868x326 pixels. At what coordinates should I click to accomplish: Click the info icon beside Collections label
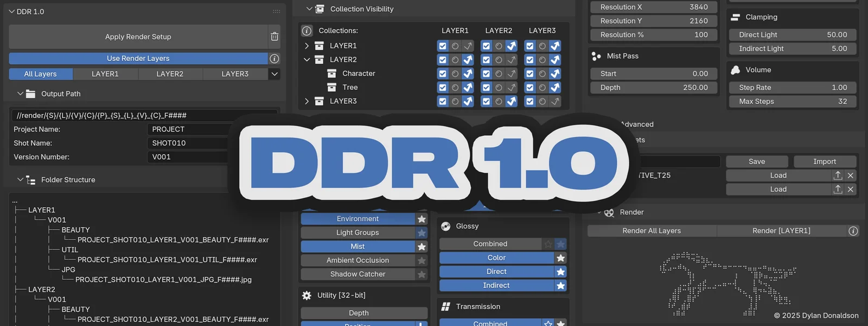(307, 31)
